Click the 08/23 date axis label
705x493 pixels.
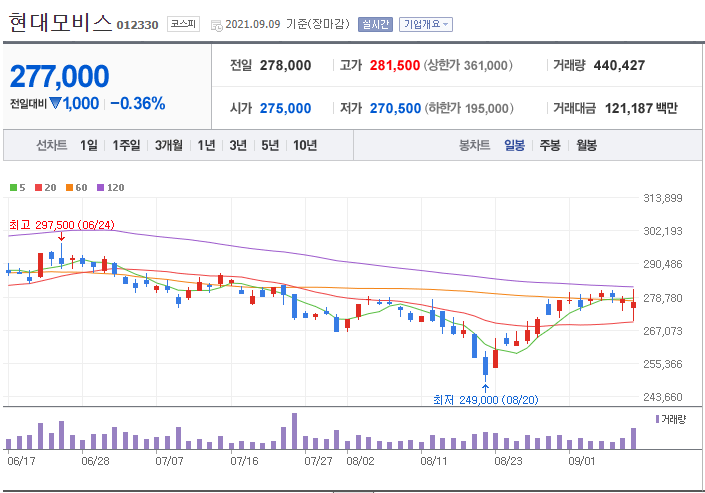pyautogui.click(x=509, y=462)
